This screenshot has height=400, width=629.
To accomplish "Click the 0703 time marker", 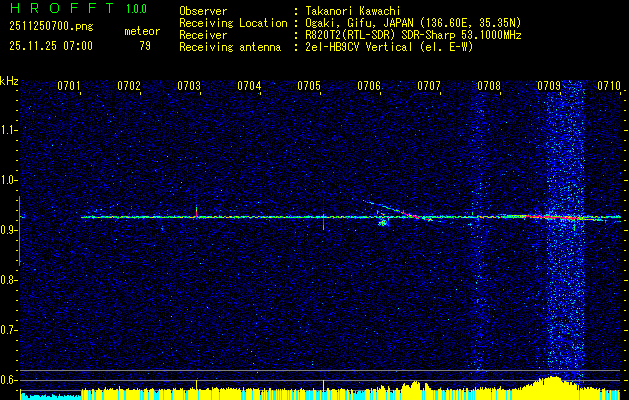I will 189,85.
